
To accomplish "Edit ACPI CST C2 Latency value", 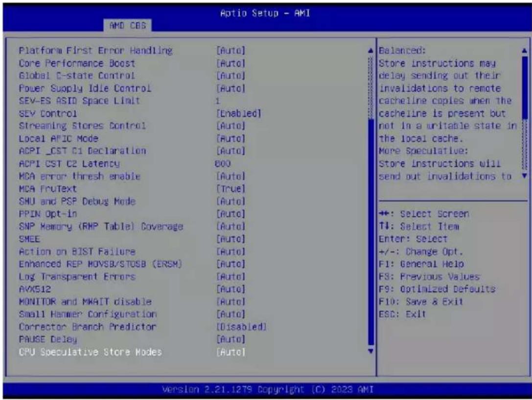I will click(x=223, y=164).
